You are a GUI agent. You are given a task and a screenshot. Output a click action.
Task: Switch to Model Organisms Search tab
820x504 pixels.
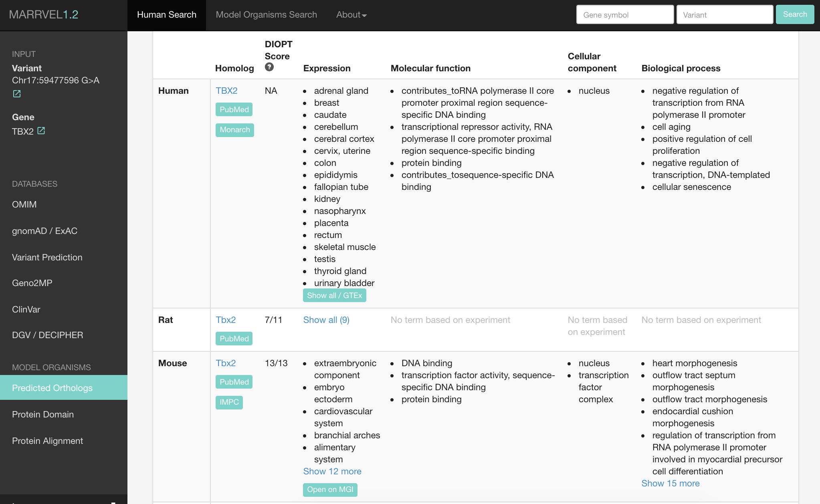click(266, 15)
